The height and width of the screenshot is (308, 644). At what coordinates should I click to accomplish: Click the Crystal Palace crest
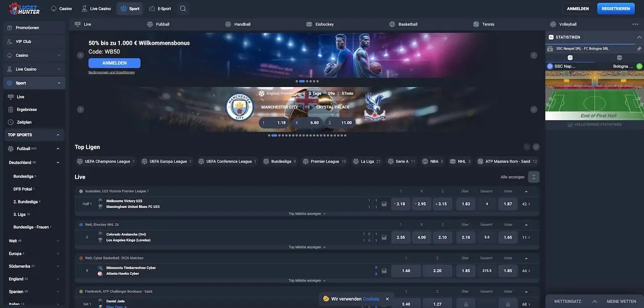(x=374, y=107)
